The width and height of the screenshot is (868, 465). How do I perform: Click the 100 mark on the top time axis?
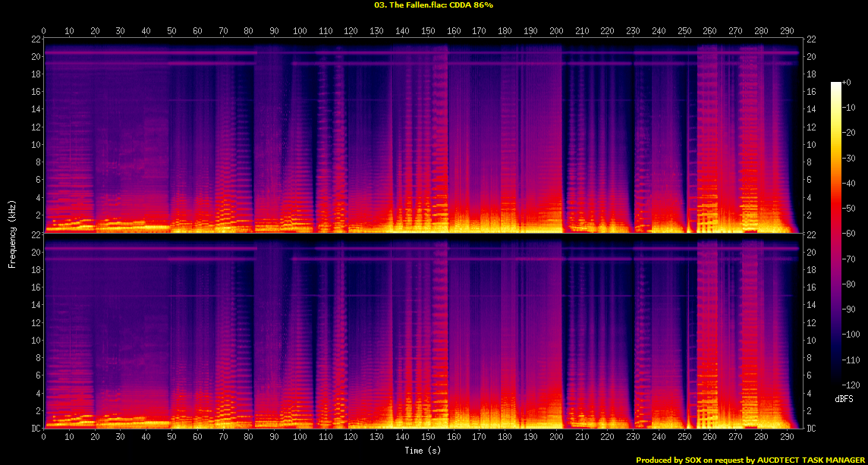[300, 31]
